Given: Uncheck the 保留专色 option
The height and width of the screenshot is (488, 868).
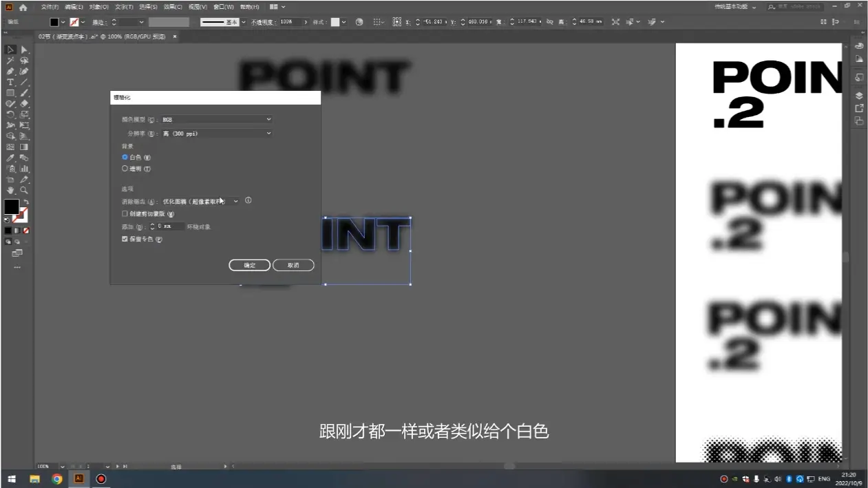Looking at the screenshot, I should click(125, 238).
